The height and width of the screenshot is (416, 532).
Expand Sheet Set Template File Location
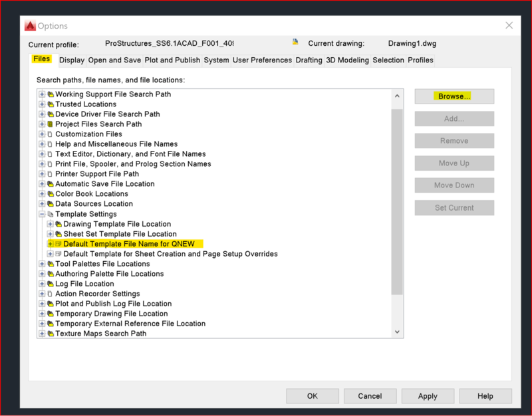(50, 234)
